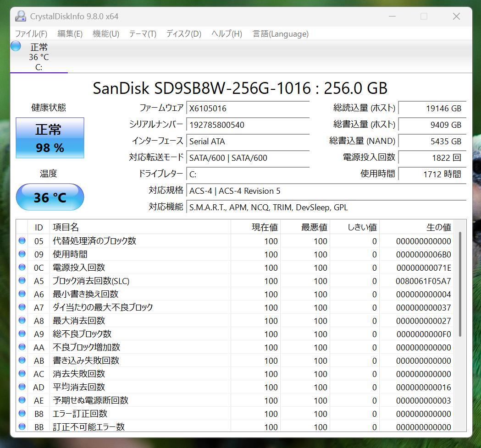
Task: Open the ファイル(F) menu
Action: tap(31, 34)
